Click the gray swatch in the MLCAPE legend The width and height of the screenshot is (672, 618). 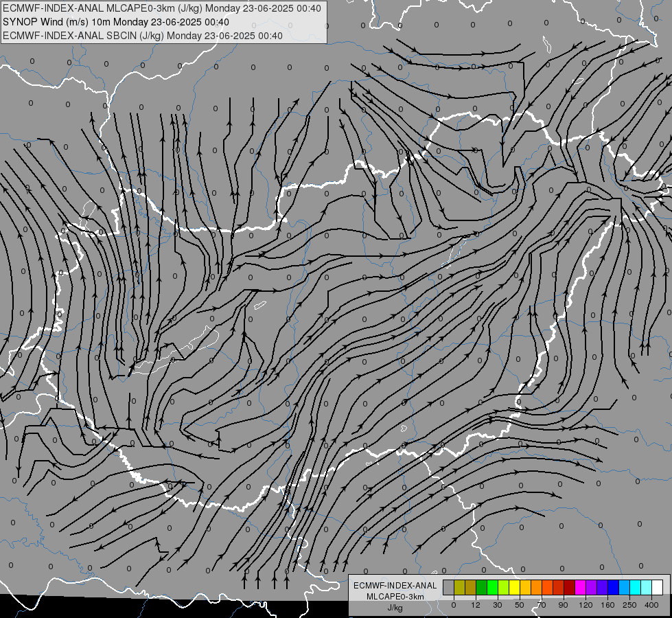449,587
